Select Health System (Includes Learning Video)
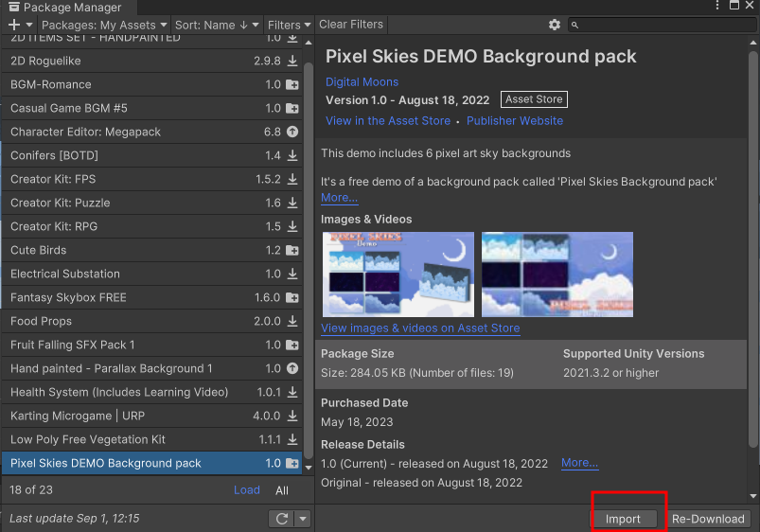Image resolution: width=760 pixels, height=532 pixels. click(x=152, y=392)
